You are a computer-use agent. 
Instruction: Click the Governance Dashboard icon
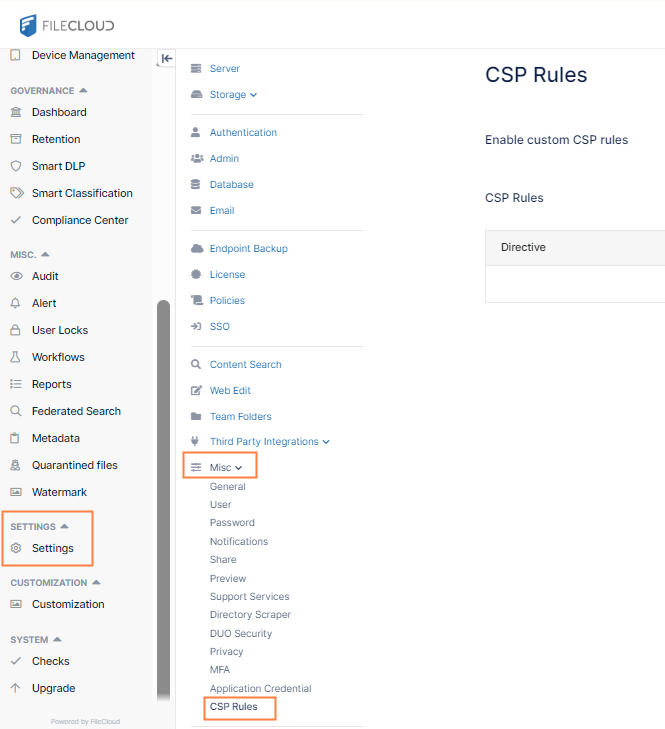[x=16, y=112]
